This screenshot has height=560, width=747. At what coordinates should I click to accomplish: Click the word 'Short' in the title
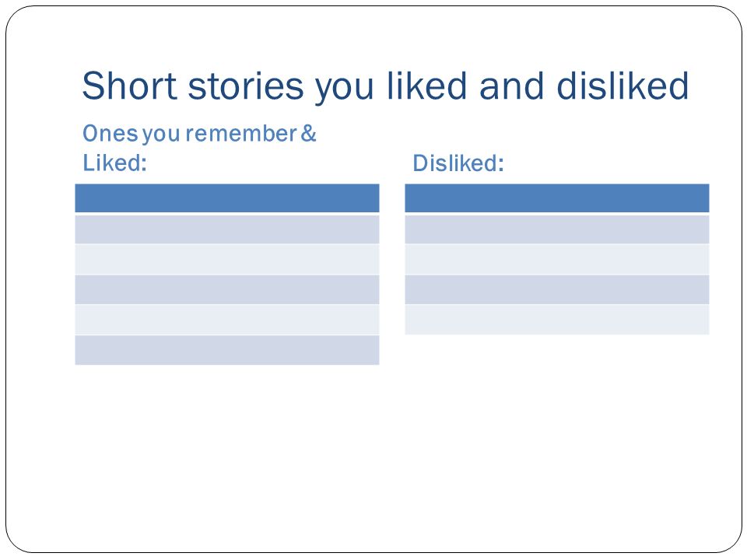click(130, 86)
